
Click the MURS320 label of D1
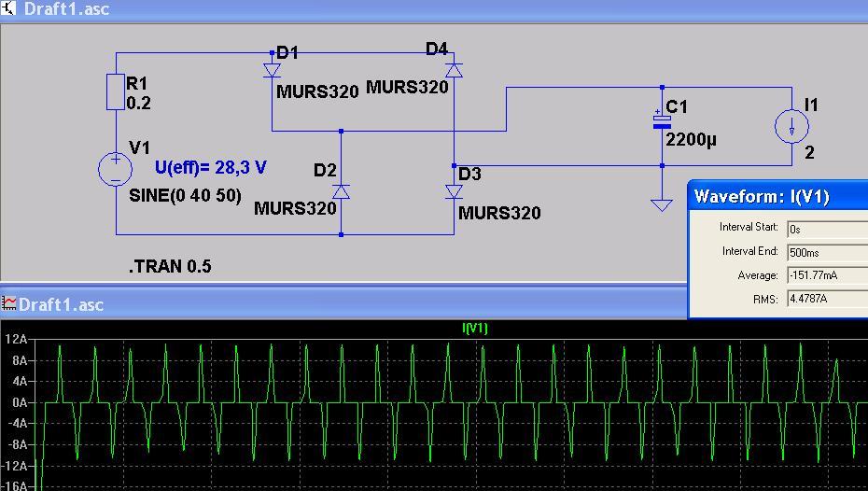[317, 91]
